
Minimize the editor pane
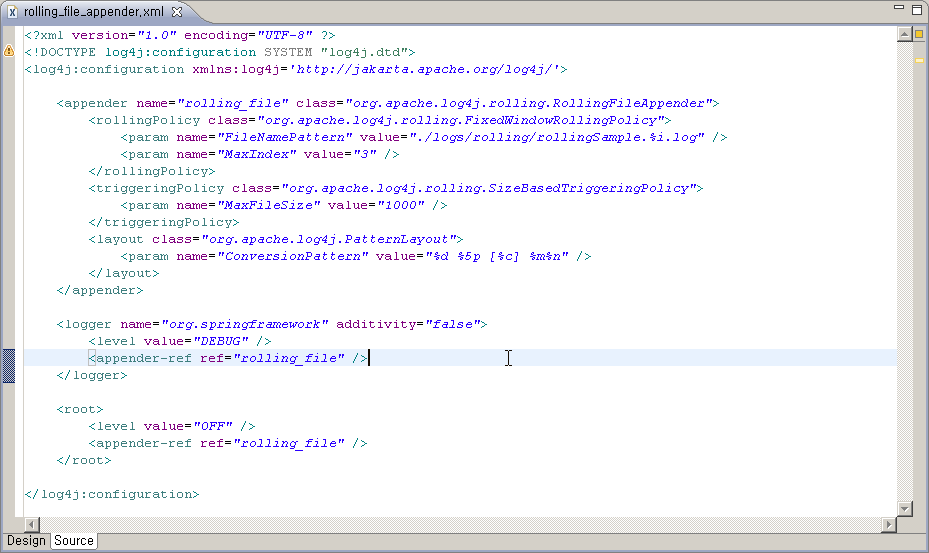(x=899, y=9)
